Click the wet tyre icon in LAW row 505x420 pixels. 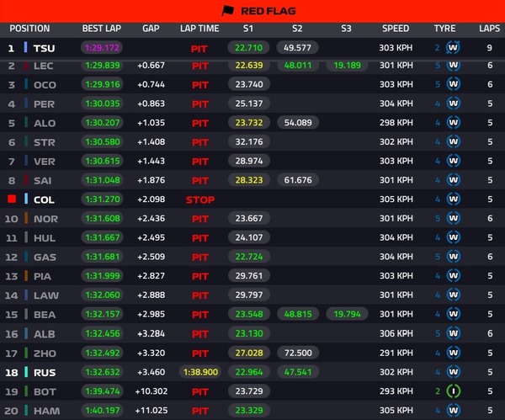(x=453, y=295)
